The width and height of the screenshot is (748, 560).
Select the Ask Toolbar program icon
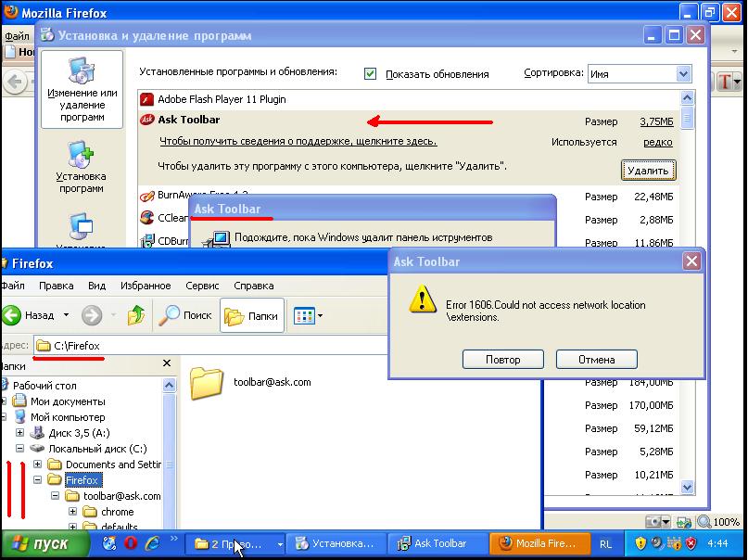[147, 120]
